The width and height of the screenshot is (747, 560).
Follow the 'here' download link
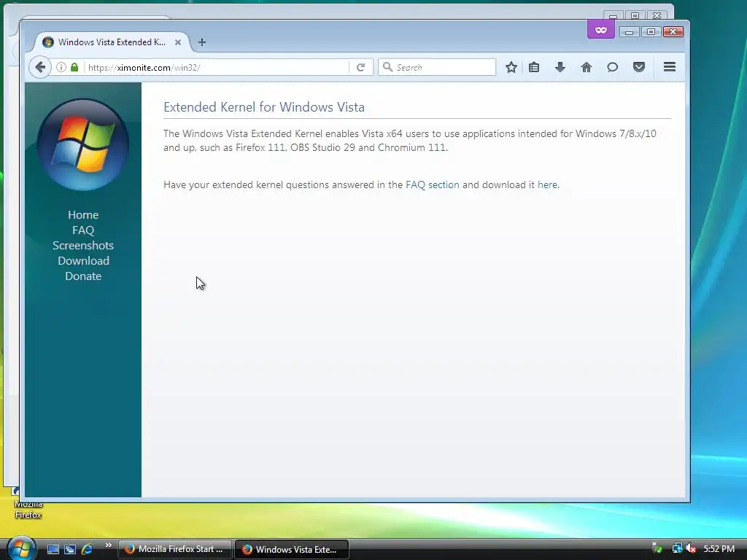[547, 184]
